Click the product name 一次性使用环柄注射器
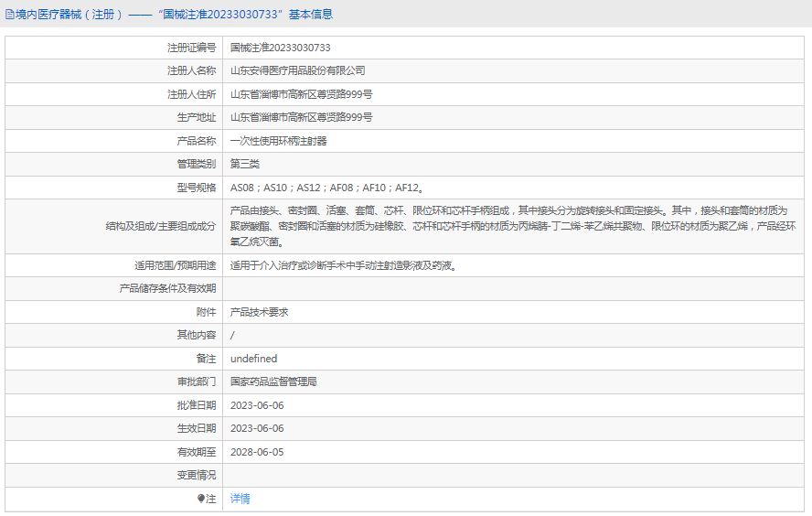The width and height of the screenshot is (812, 516). pyautogui.click(x=279, y=141)
